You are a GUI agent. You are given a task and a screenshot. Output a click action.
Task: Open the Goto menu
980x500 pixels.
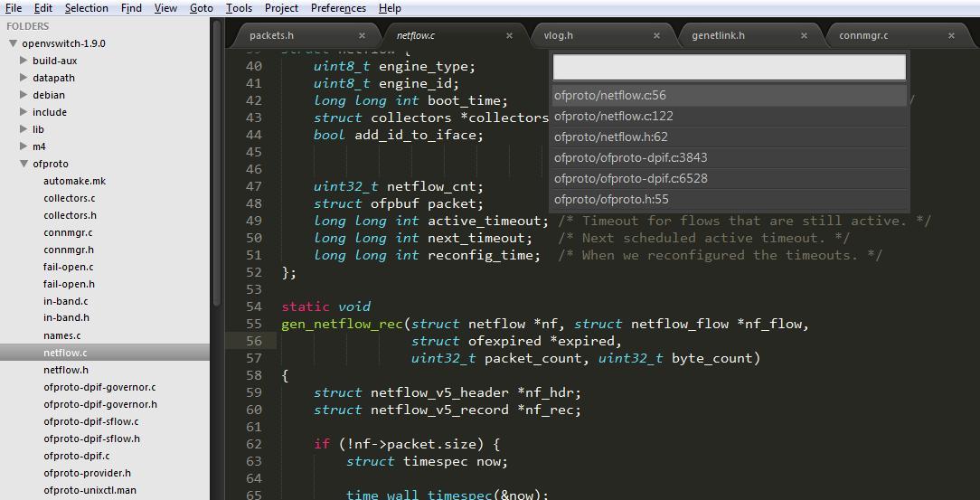(x=201, y=8)
